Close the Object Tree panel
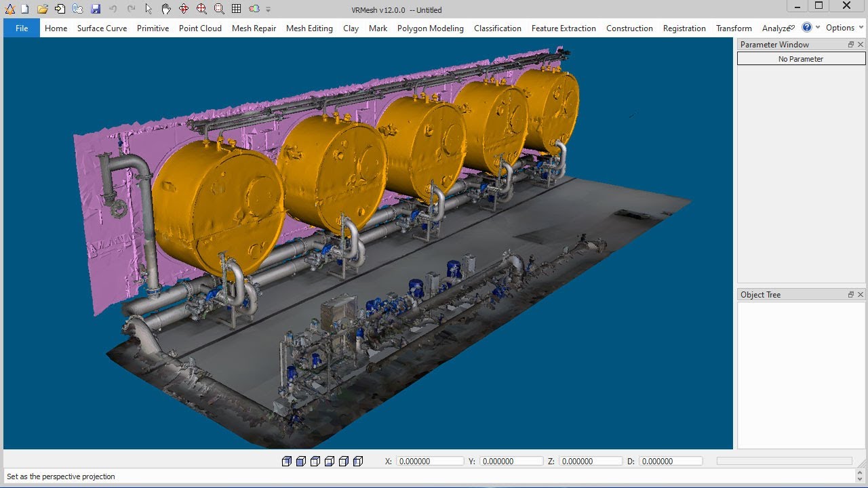 tap(861, 295)
